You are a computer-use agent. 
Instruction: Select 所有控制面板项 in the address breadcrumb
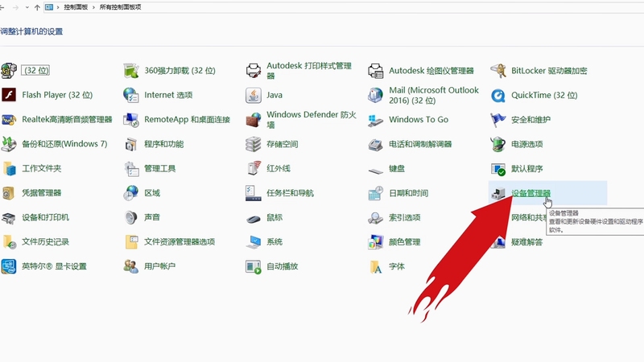pos(120,7)
